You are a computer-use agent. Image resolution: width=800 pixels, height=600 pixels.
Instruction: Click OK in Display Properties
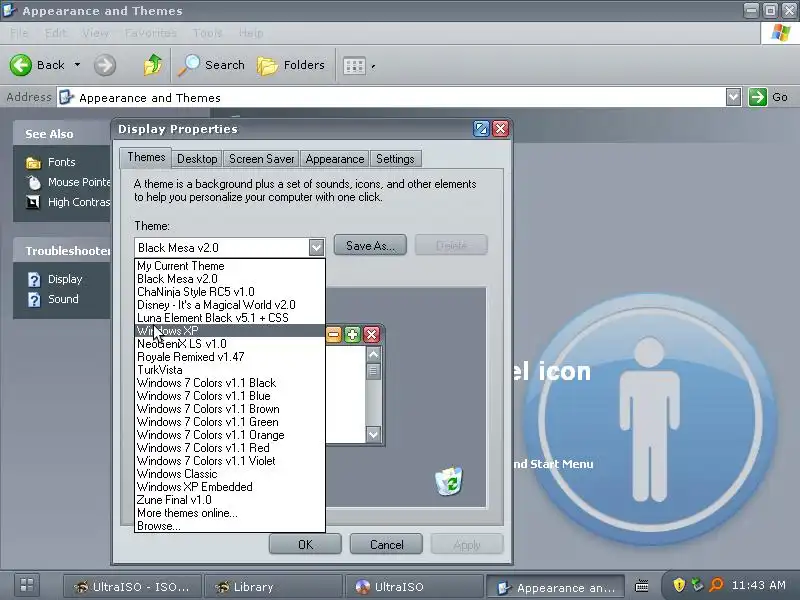305,545
